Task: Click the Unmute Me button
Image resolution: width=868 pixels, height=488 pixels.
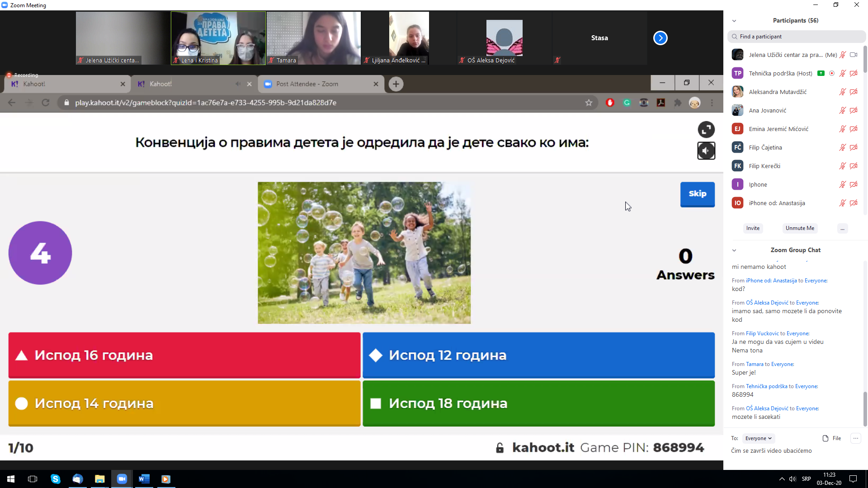Action: (x=800, y=228)
